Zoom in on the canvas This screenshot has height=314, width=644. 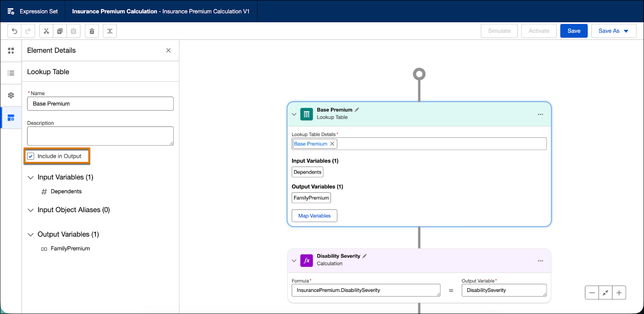click(619, 293)
